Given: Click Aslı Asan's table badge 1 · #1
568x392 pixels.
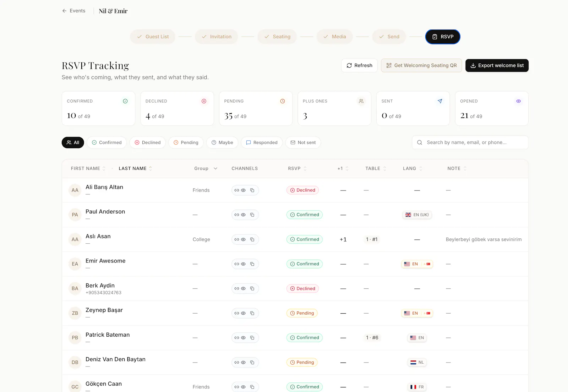Looking at the screenshot, I should [372, 239].
